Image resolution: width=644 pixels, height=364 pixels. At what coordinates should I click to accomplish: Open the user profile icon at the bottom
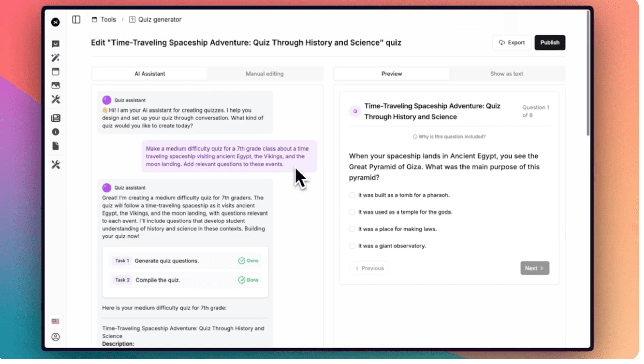click(x=55, y=337)
